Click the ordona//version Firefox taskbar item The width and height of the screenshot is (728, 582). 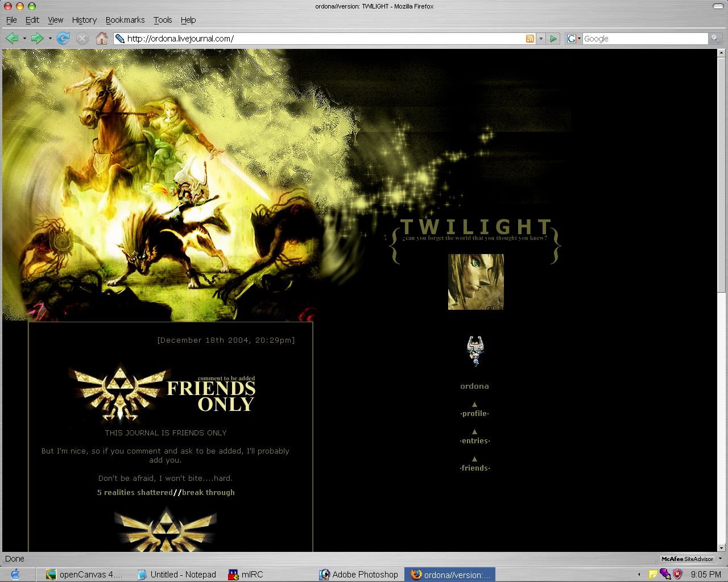(x=450, y=575)
